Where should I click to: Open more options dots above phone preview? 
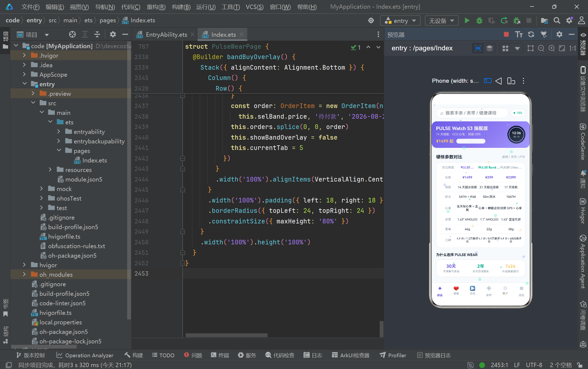tap(523, 81)
